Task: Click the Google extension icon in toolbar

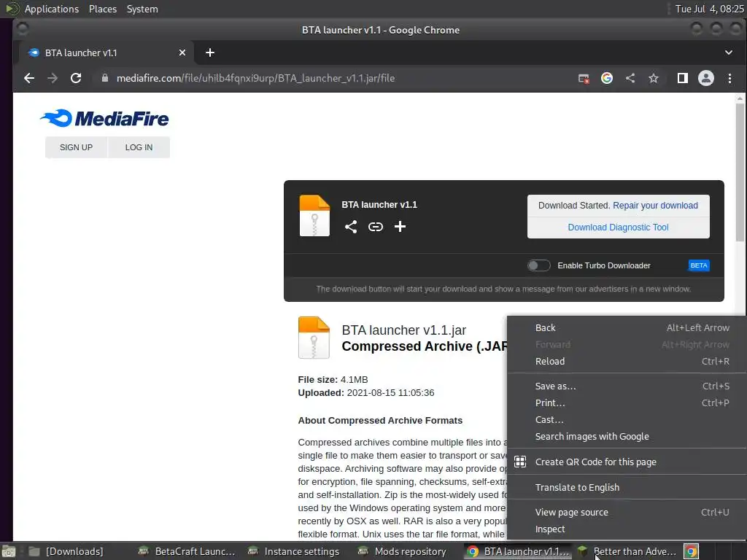Action: click(x=607, y=78)
